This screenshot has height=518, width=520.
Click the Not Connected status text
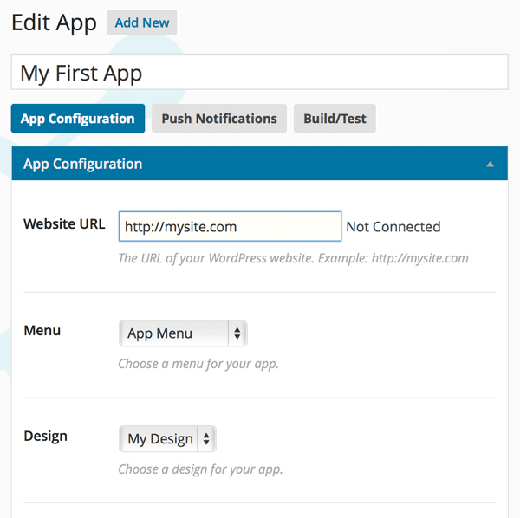point(393,227)
